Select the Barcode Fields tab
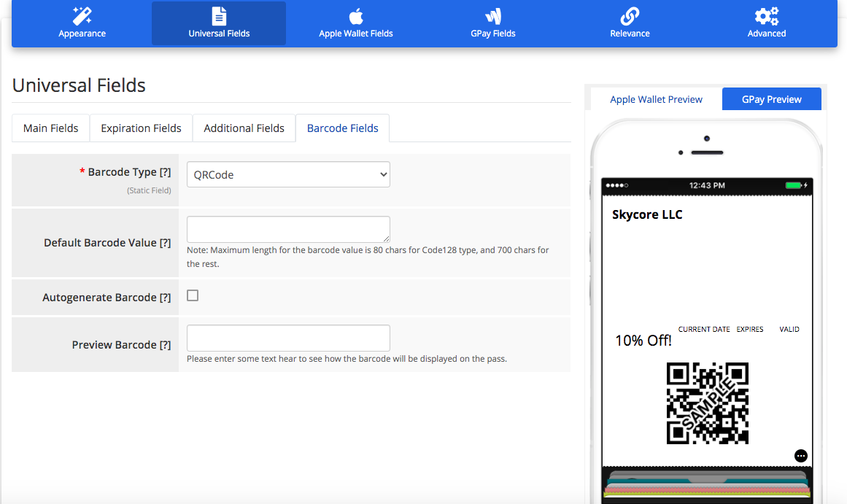The image size is (847, 504). [342, 128]
